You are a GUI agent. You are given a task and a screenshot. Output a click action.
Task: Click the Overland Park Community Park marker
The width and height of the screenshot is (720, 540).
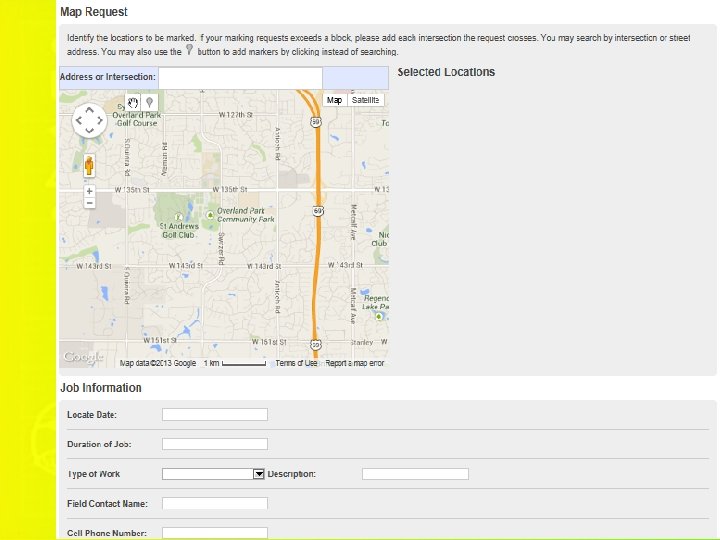tap(210, 214)
